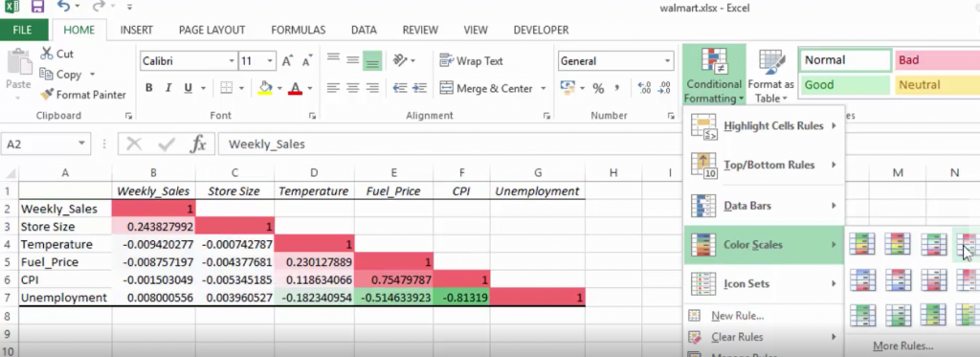Save the workbook with the floppy icon
The image size is (980, 357).
pyautogui.click(x=37, y=7)
